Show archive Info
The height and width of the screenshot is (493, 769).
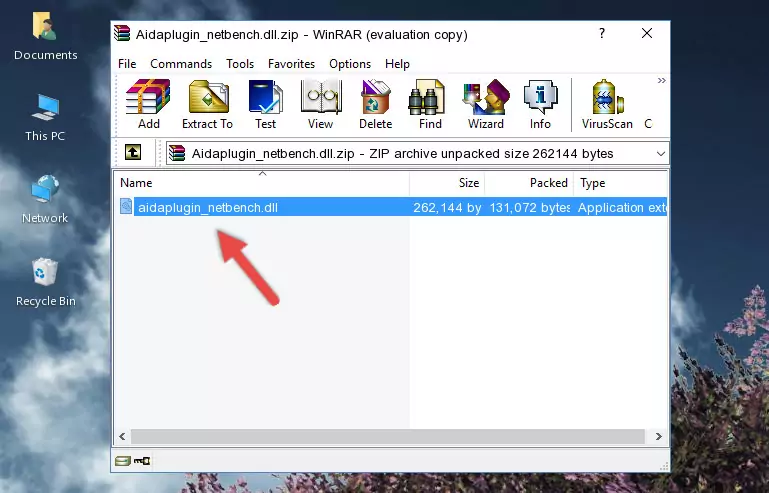(x=540, y=104)
